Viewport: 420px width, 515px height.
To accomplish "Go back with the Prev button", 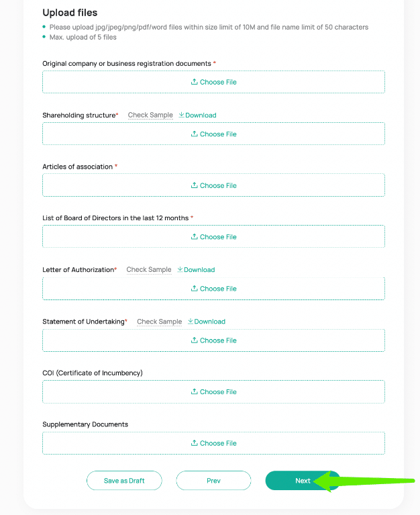I will pyautogui.click(x=213, y=481).
